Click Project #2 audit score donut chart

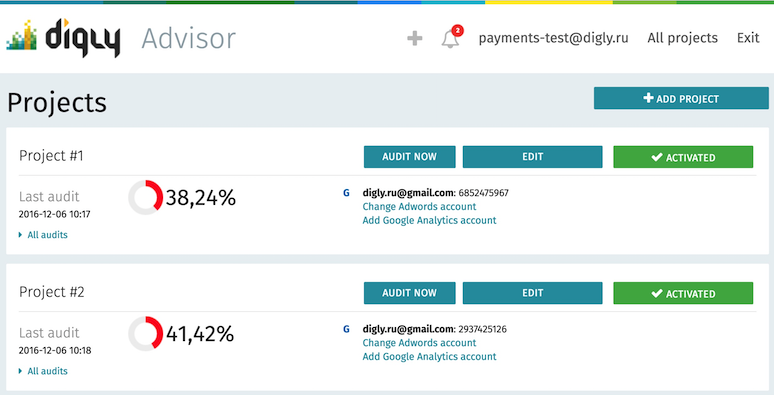click(x=146, y=334)
